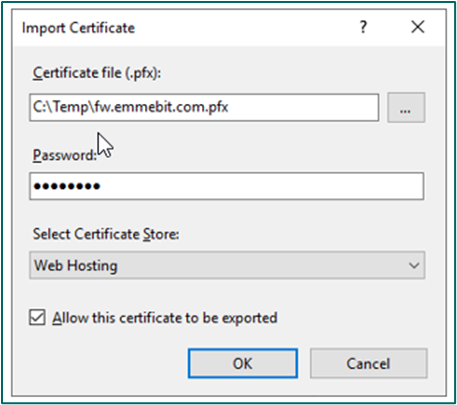Click on the masked password dots

pos(67,186)
